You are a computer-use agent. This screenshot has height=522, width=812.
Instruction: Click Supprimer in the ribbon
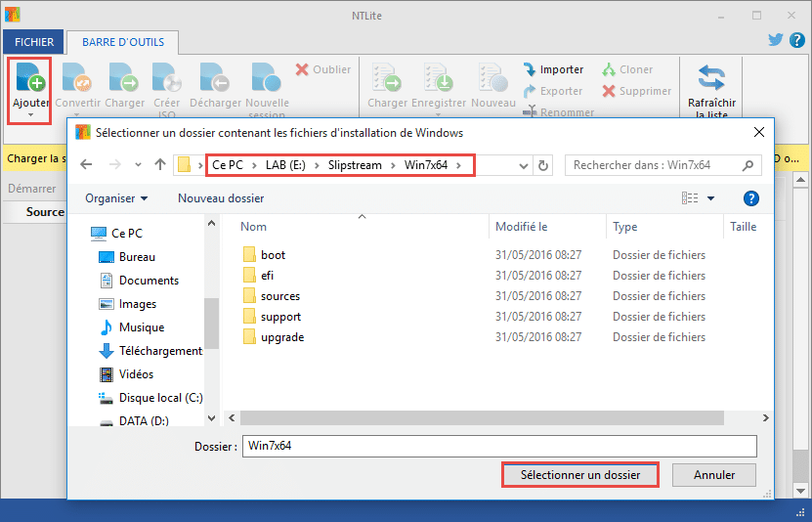click(x=637, y=91)
